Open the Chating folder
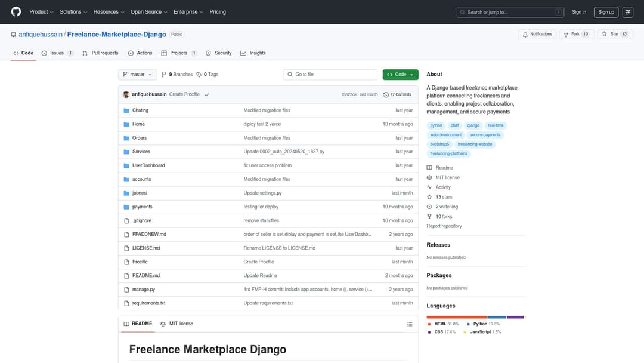Viewport: 644px width, 363px height. point(140,110)
